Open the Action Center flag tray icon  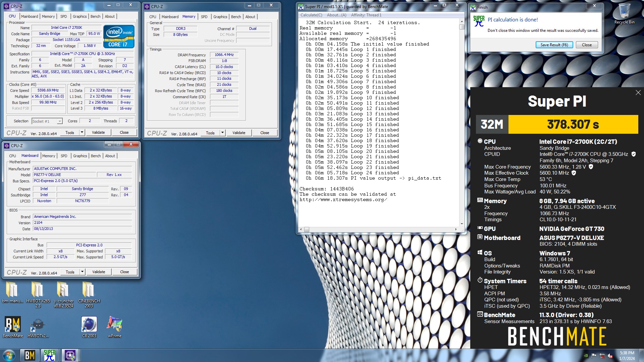pos(594,356)
